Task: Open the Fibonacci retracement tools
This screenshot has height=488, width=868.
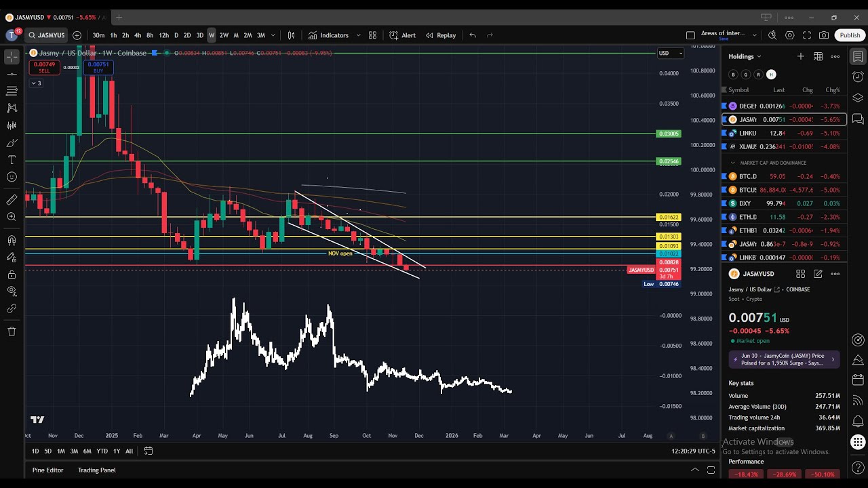Action: [12, 91]
